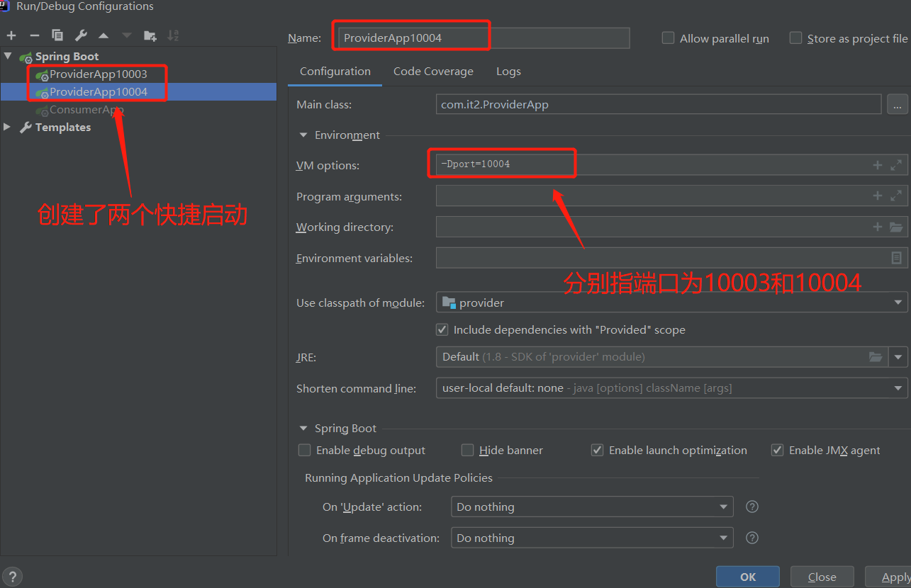Expand the VM options field
This screenshot has height=588, width=911.
point(896,165)
